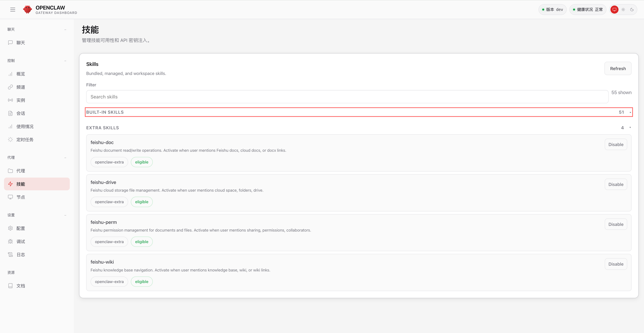Disable the feishu-wiki skill
The height and width of the screenshot is (333, 644).
point(616,264)
